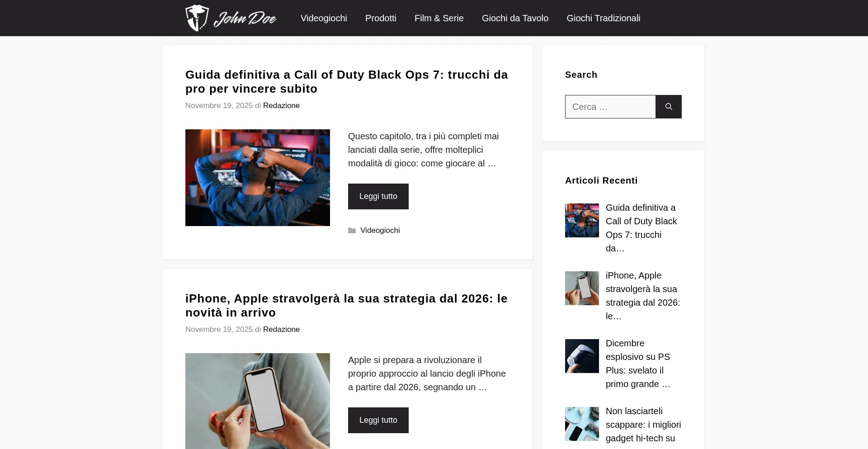Click the magnifier search submit button
The width and height of the screenshot is (868, 449).
point(669,107)
